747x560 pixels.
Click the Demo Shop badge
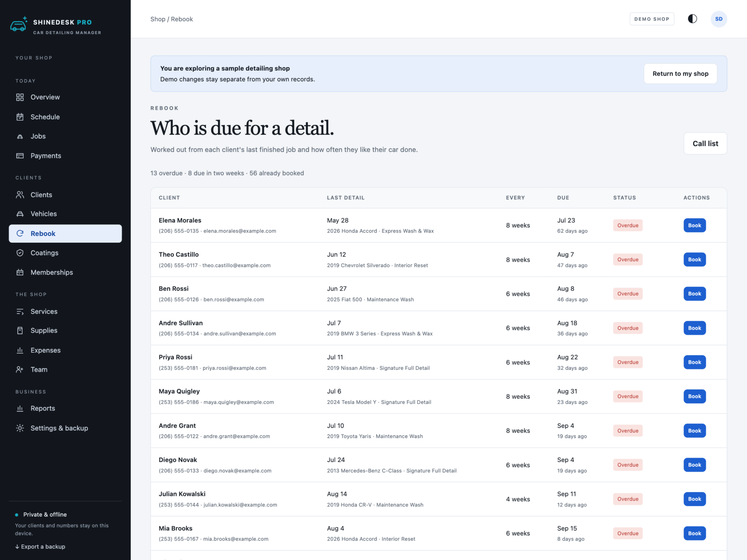pos(652,19)
